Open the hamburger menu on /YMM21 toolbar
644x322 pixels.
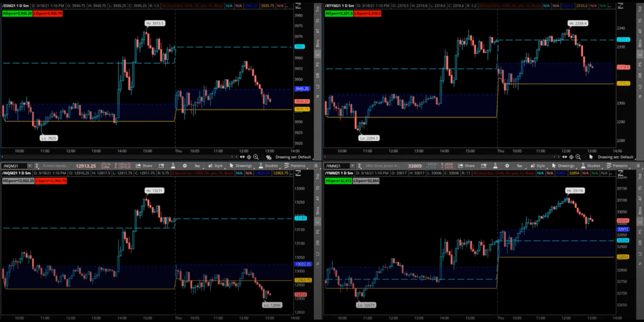[638, 166]
